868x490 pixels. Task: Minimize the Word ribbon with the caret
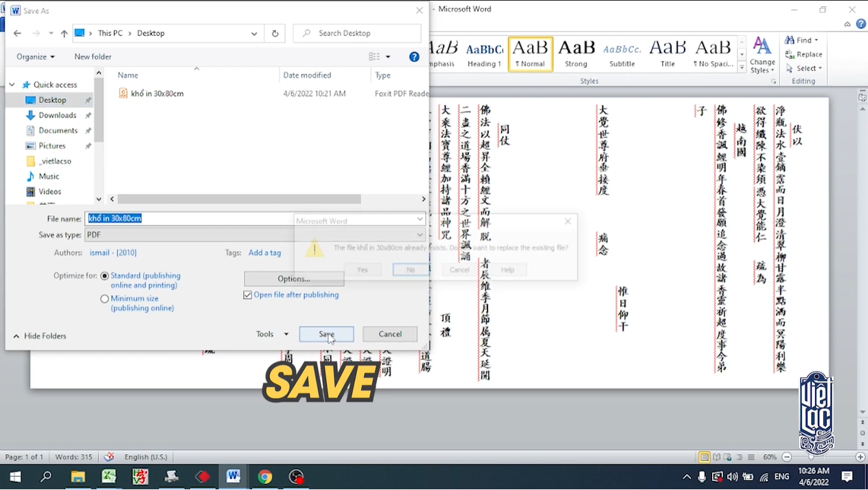click(x=847, y=24)
